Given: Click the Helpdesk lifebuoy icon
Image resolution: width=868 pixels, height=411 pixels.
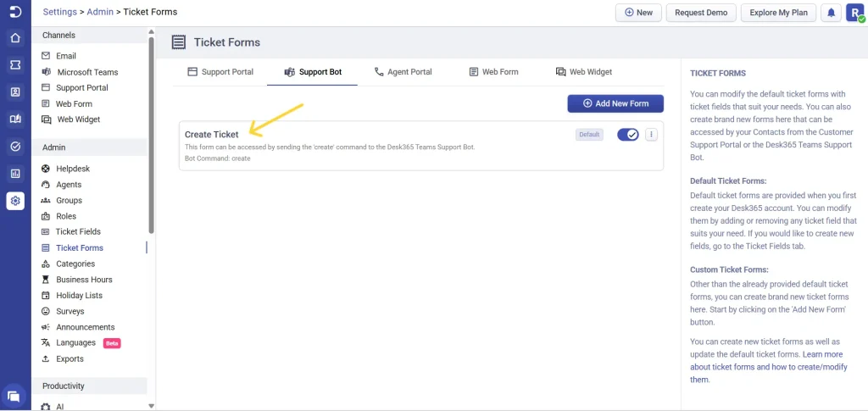Looking at the screenshot, I should click(x=46, y=169).
